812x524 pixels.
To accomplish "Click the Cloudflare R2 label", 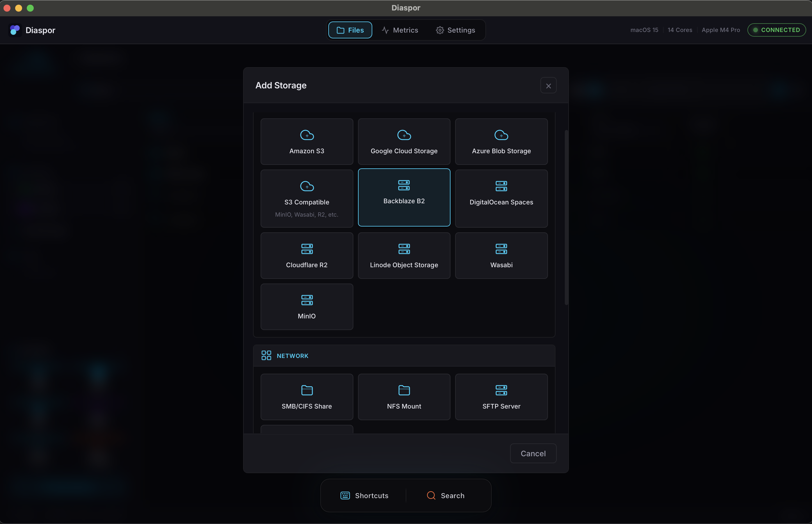I will [x=307, y=265].
